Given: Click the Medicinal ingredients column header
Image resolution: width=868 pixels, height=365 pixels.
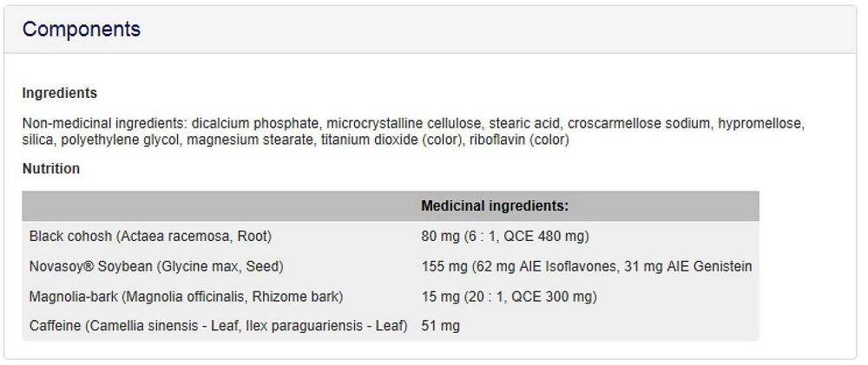Looking at the screenshot, I should pos(495,206).
